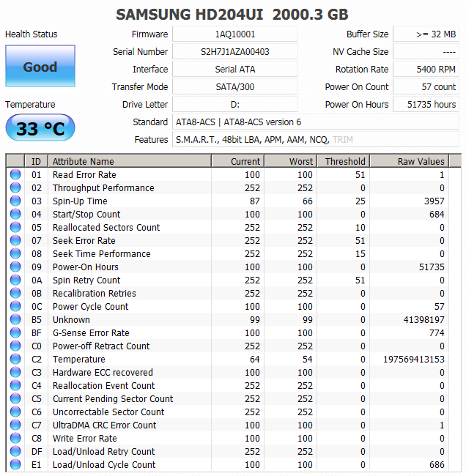Screen dimensions: 466x476
Task: Click the Drive Letter field D:
Action: (235, 105)
